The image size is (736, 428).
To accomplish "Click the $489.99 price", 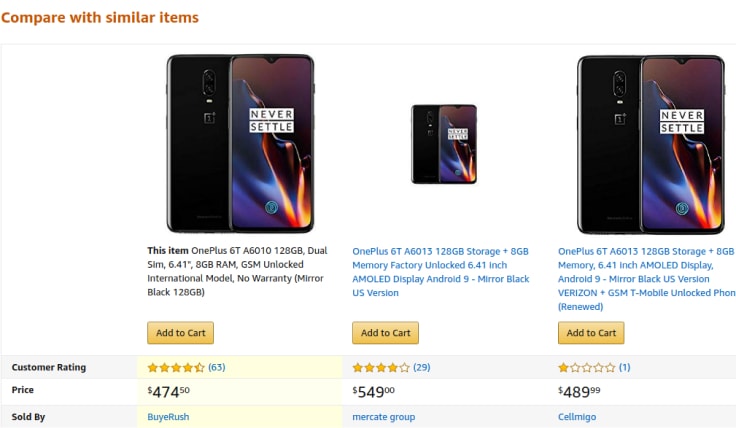I will pyautogui.click(x=580, y=391).
